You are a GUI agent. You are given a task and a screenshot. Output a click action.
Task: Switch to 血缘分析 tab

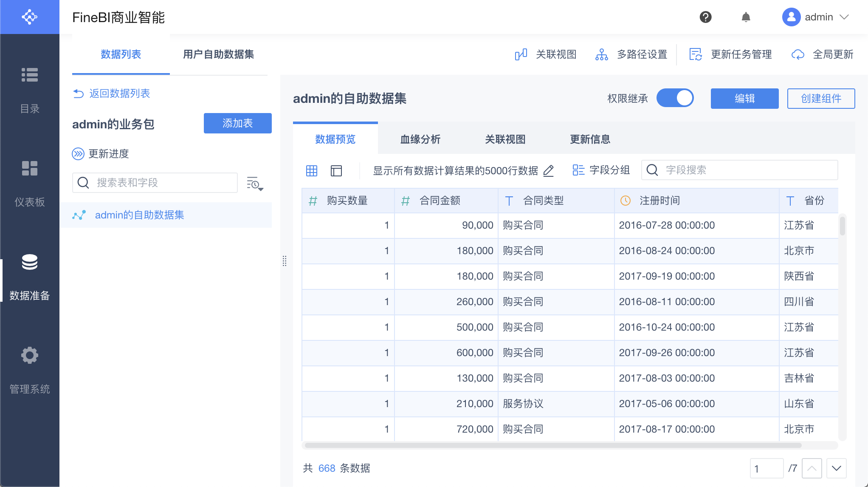420,139
